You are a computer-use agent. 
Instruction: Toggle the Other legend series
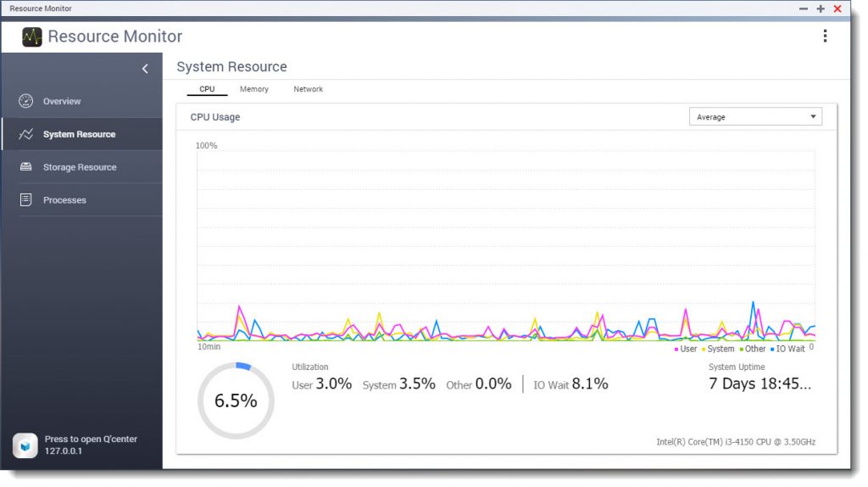point(753,349)
